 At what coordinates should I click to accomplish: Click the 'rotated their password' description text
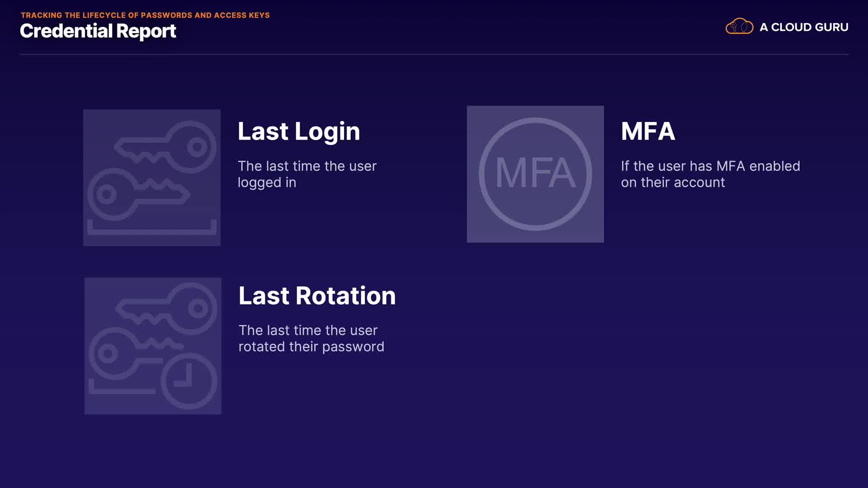[311, 347]
